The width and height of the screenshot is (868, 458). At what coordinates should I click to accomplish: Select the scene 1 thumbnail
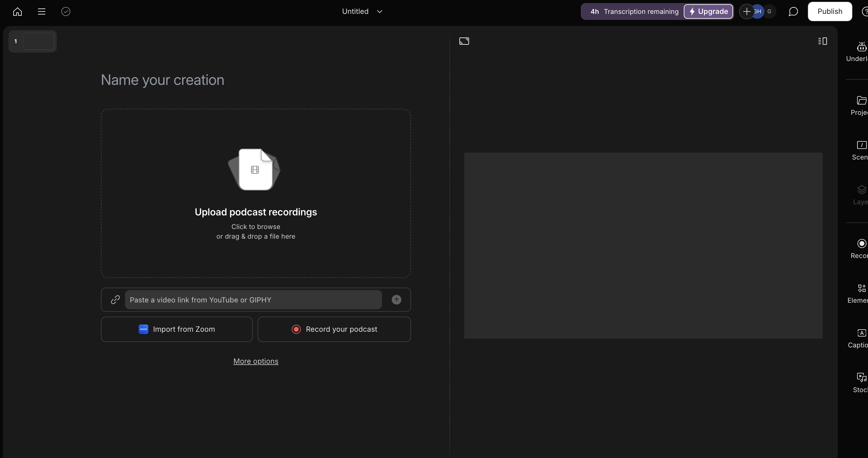pyautogui.click(x=38, y=41)
